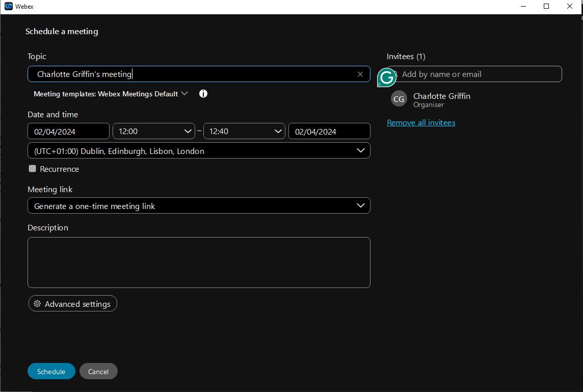583x392 pixels.
Task: Clear the topic field using the X icon
Action: coord(360,74)
